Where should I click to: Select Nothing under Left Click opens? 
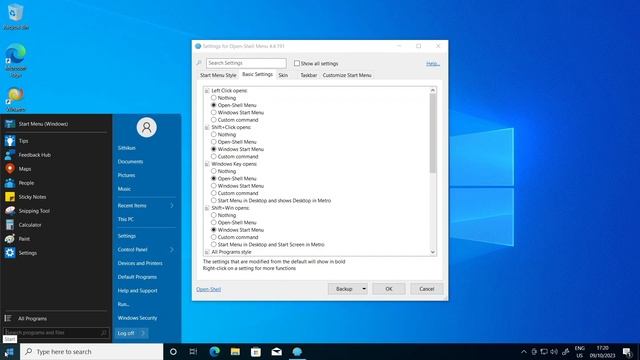point(213,98)
